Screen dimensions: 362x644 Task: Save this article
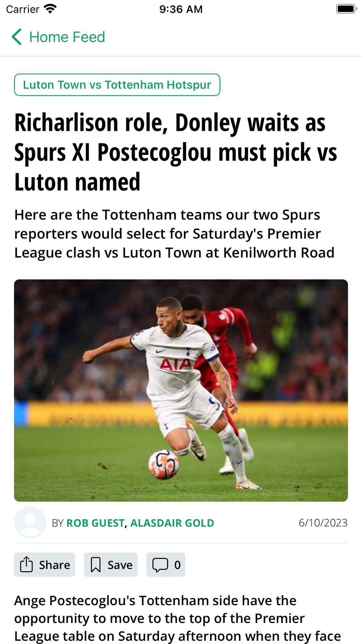point(111,565)
